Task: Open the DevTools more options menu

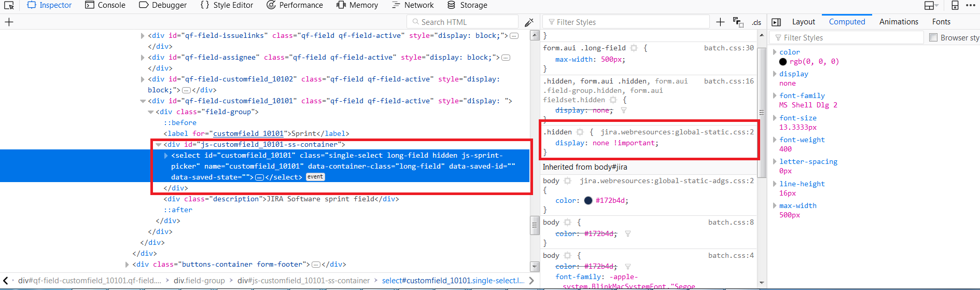Action: click(971, 5)
